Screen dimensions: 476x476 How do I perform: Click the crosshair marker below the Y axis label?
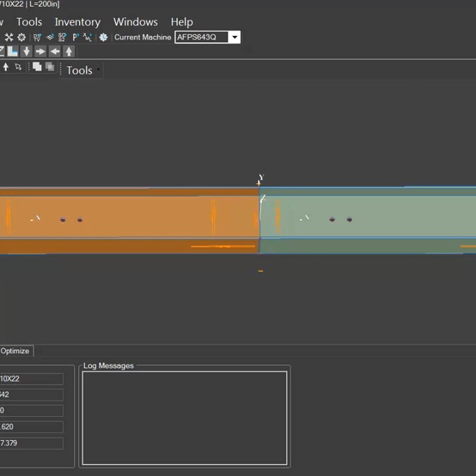[x=258, y=183]
